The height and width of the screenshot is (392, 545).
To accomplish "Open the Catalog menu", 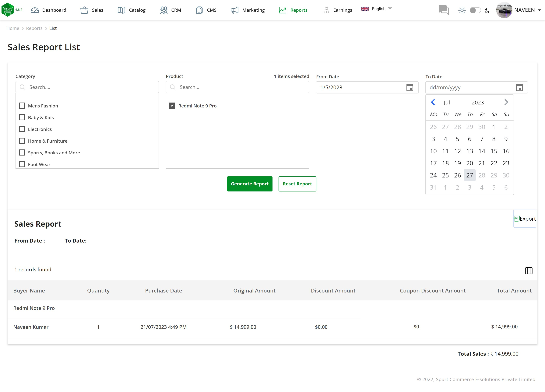I will [132, 10].
